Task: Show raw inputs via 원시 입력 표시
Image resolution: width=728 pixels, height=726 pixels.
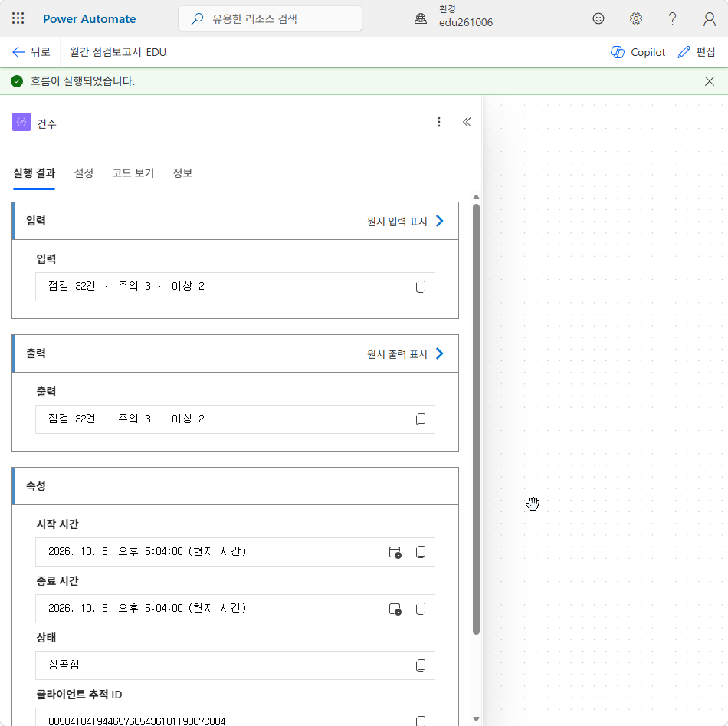Action: 405,222
